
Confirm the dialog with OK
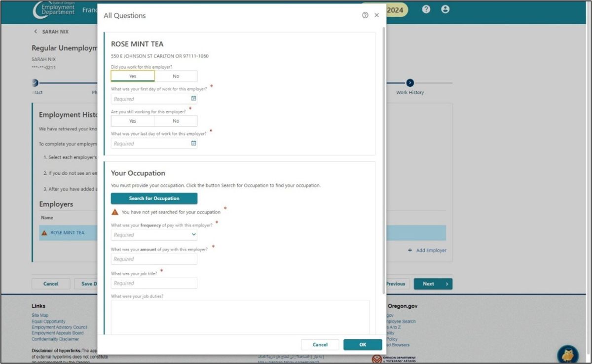click(363, 345)
